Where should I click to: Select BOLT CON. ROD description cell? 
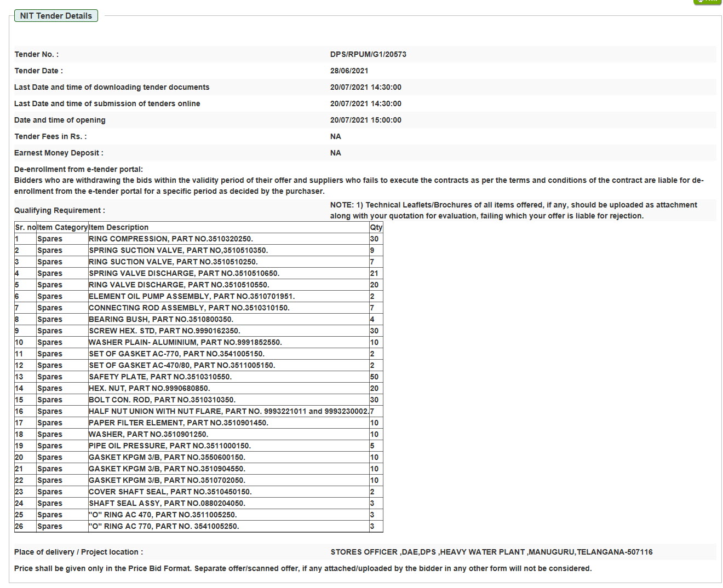(228, 400)
